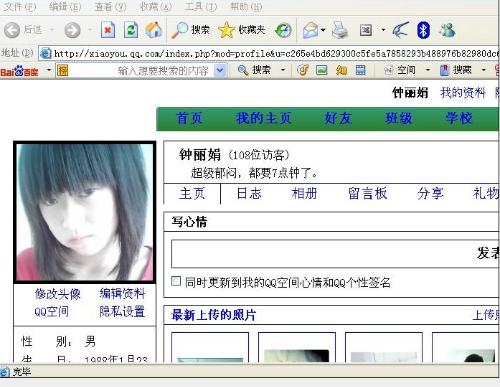Image resolution: width=500 pixels, height=387 pixels.
Task: Open the Mail envelope icon
Action: tap(310, 30)
